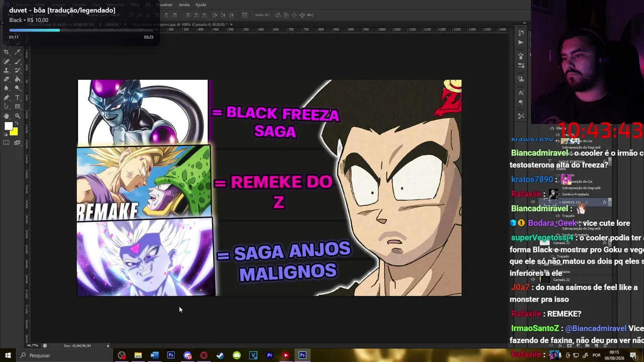Click the Pesquisar taskbar search box

click(64, 355)
